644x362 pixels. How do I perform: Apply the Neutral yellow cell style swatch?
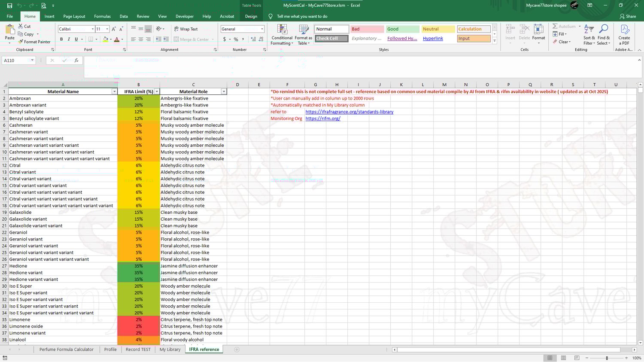click(438, 29)
